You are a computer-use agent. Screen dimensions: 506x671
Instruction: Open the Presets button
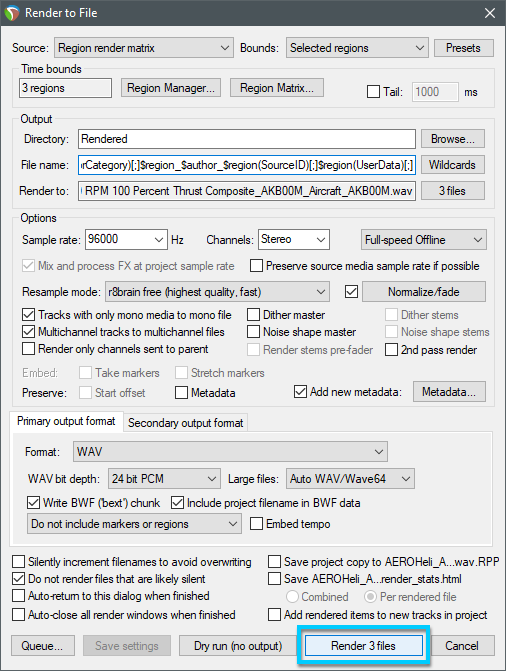(x=464, y=48)
